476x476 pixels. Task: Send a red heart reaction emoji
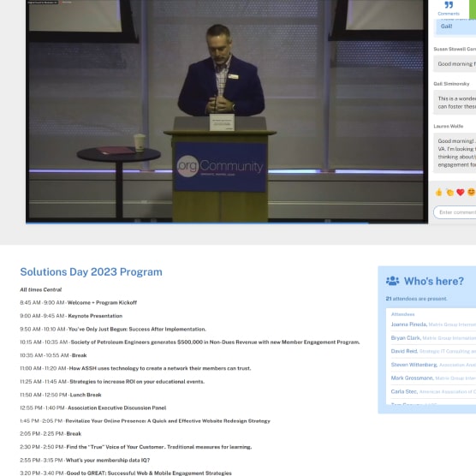(461, 192)
